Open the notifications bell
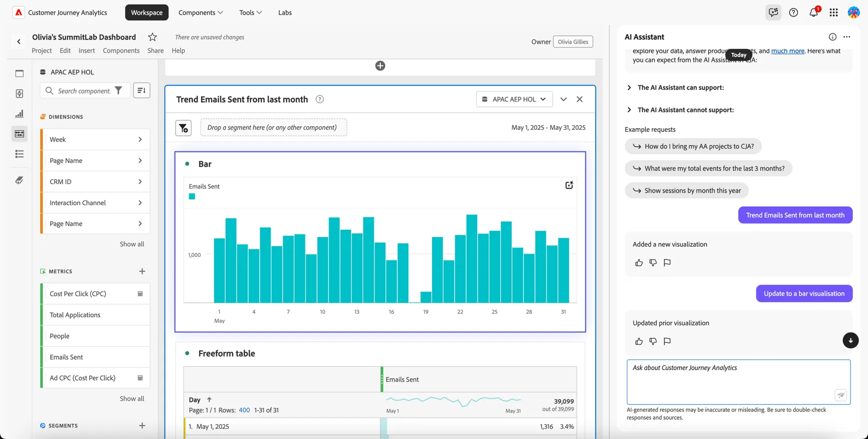The width and height of the screenshot is (868, 439). pyautogui.click(x=814, y=13)
